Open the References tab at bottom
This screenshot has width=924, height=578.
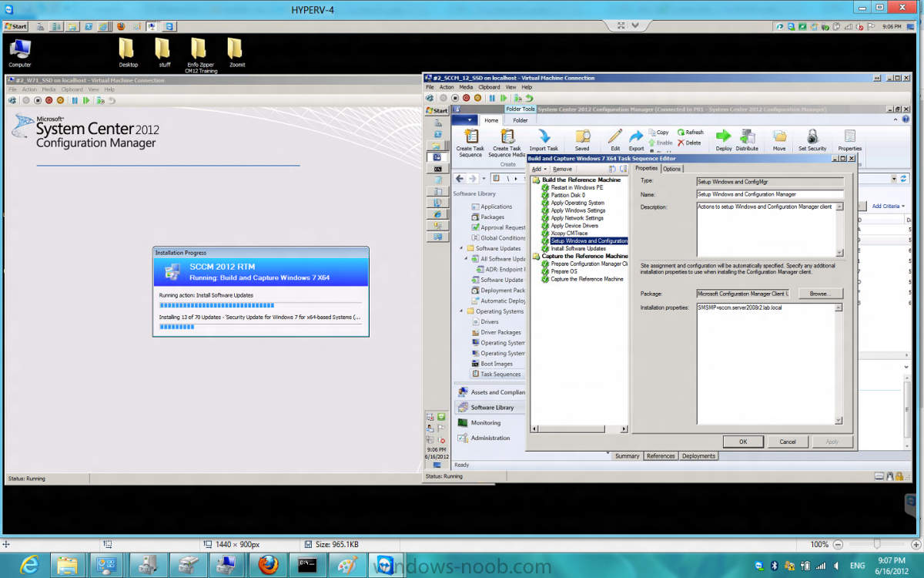[x=661, y=456]
